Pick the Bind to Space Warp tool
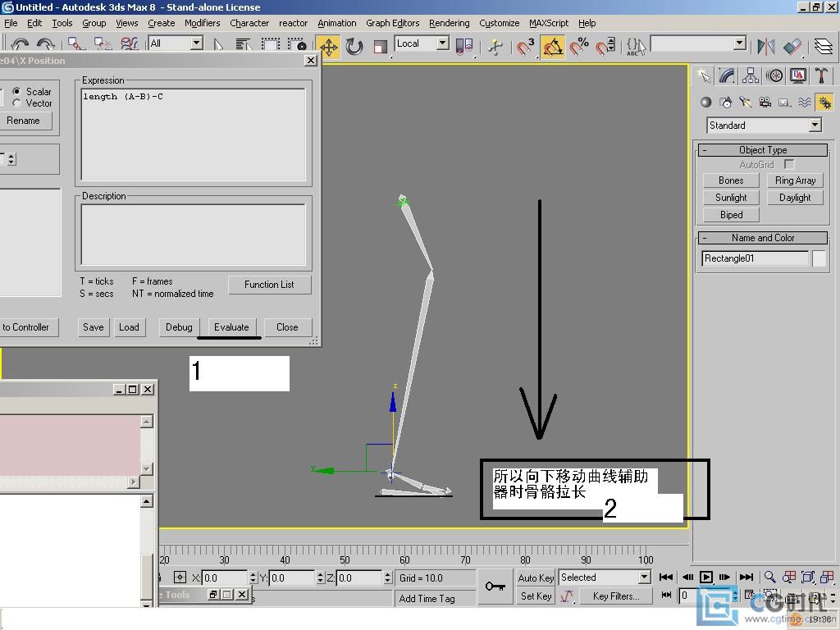Image resolution: width=840 pixels, height=630 pixels. point(129,45)
